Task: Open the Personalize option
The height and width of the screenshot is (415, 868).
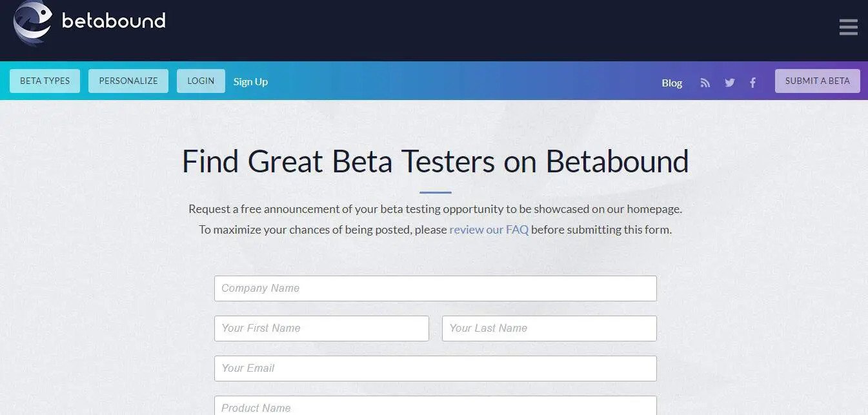Action: coord(128,81)
